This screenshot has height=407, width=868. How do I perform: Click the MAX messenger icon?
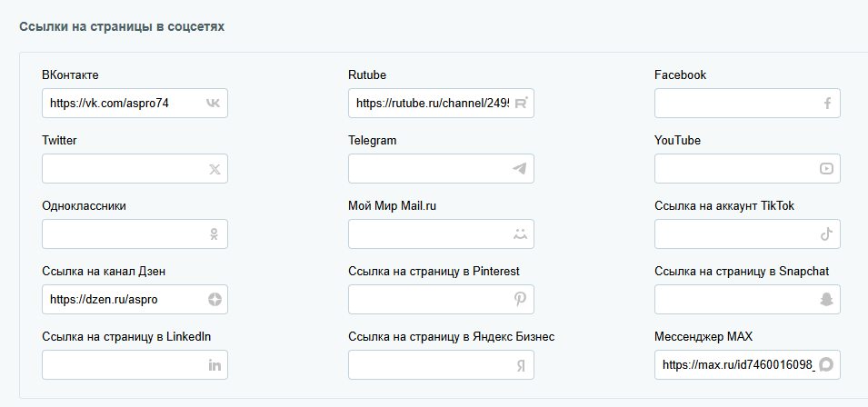[x=826, y=365]
